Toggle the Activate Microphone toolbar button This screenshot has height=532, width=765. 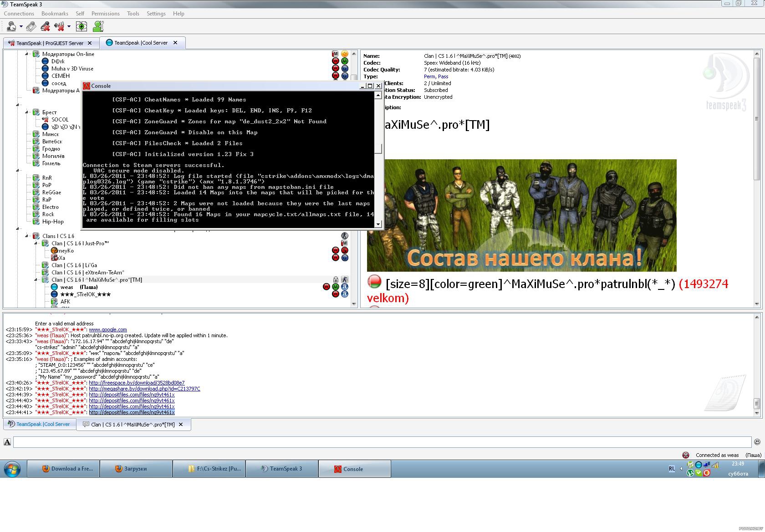(x=31, y=27)
